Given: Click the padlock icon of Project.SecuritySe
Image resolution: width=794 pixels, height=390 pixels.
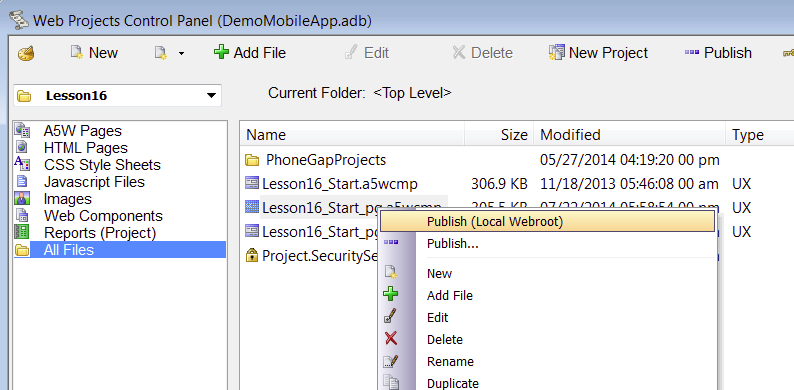Looking at the screenshot, I should click(x=252, y=255).
